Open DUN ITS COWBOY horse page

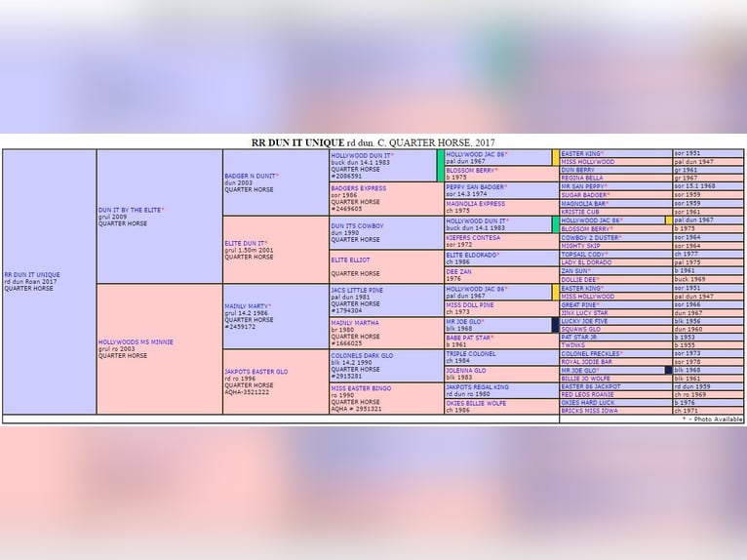coord(356,225)
